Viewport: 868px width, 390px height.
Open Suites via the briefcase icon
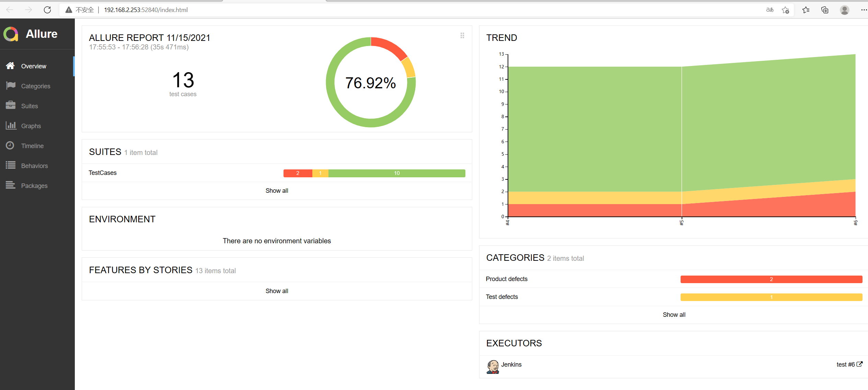(x=11, y=105)
